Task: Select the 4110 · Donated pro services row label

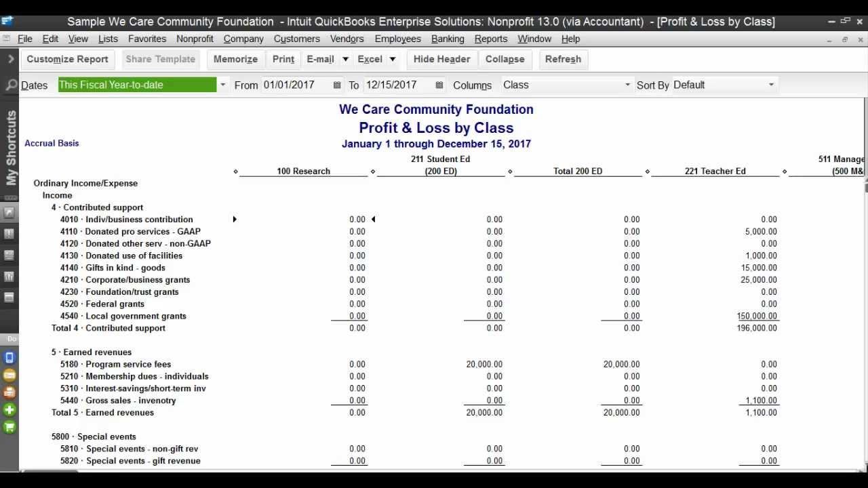Action: tap(130, 232)
